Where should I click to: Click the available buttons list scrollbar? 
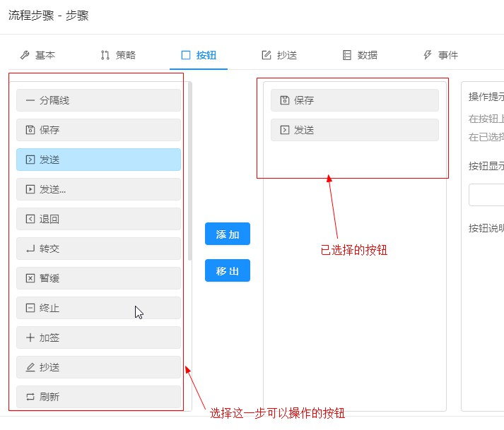pyautogui.click(x=190, y=171)
